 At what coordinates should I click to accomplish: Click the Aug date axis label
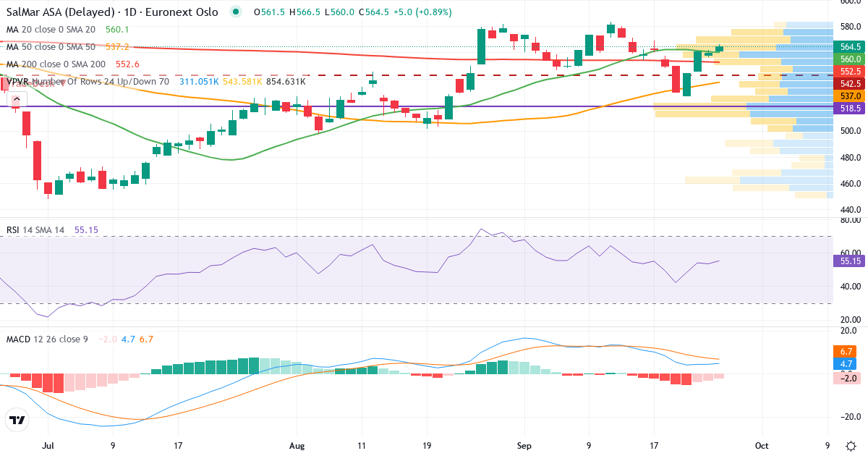click(297, 446)
